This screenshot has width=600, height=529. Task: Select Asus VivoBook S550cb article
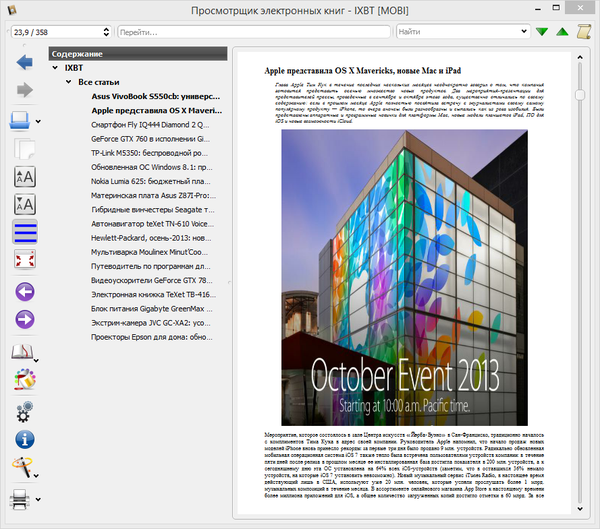(156, 96)
